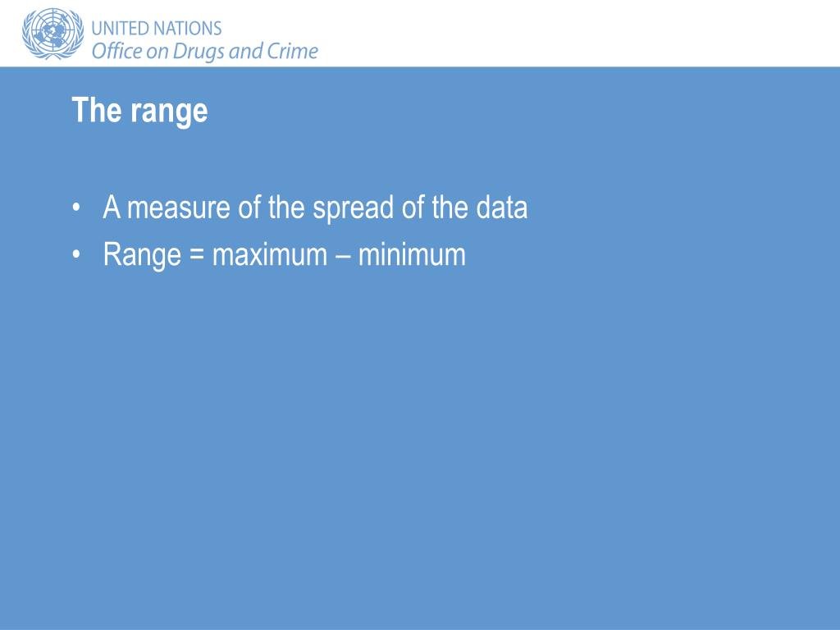Click the dash between maximum and minimum
The height and width of the screenshot is (630, 840).
pos(342,256)
